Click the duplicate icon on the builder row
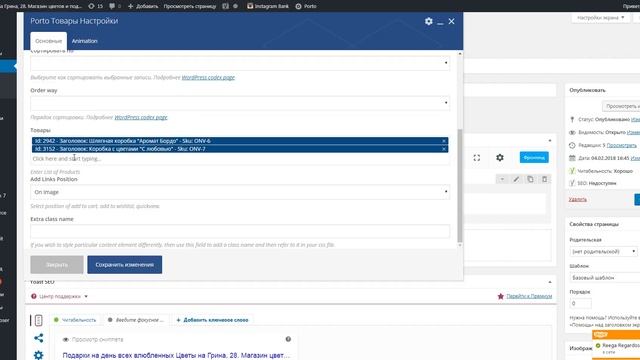640x360 pixels. tap(530, 179)
